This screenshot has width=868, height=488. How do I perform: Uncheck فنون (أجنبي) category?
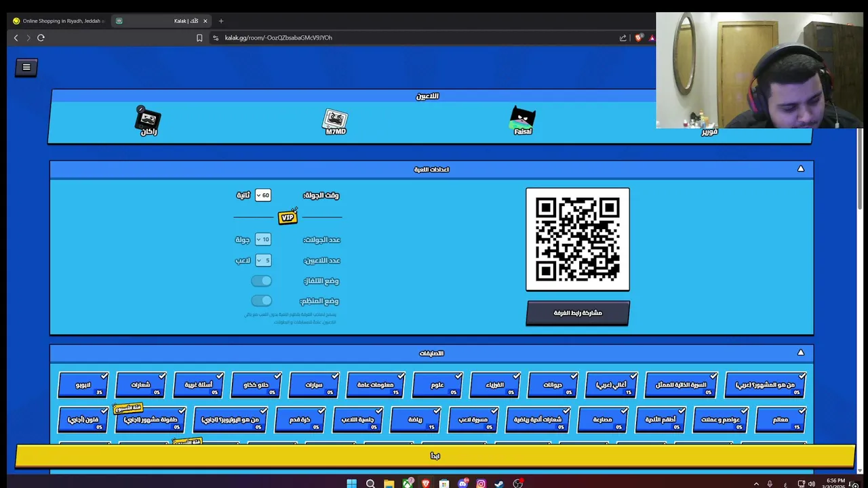coord(83,420)
